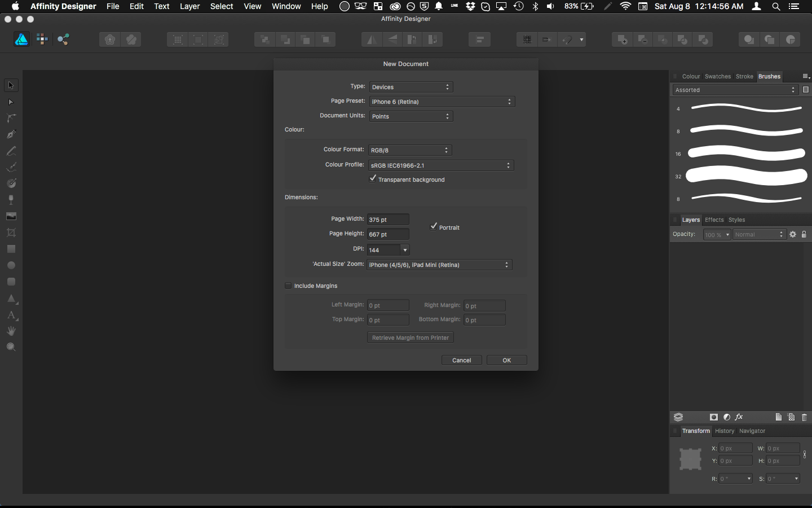This screenshot has height=508, width=812.
Task: Select the Crop tool
Action: click(x=11, y=233)
